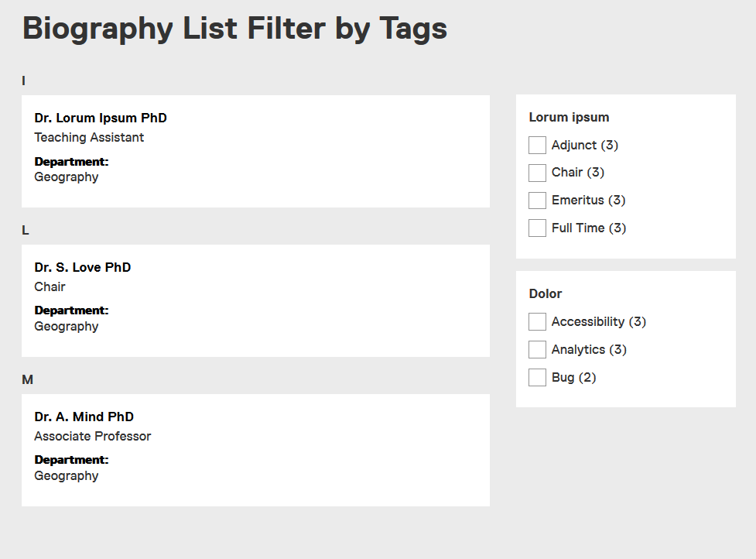The image size is (756, 559).
Task: Enable the Chair tag checkbox
Action: (x=537, y=173)
